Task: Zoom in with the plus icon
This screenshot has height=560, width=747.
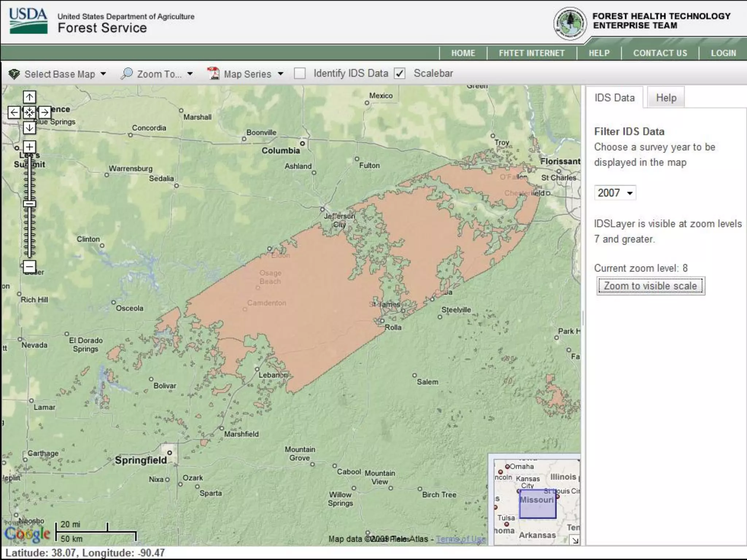Action: tap(29, 147)
